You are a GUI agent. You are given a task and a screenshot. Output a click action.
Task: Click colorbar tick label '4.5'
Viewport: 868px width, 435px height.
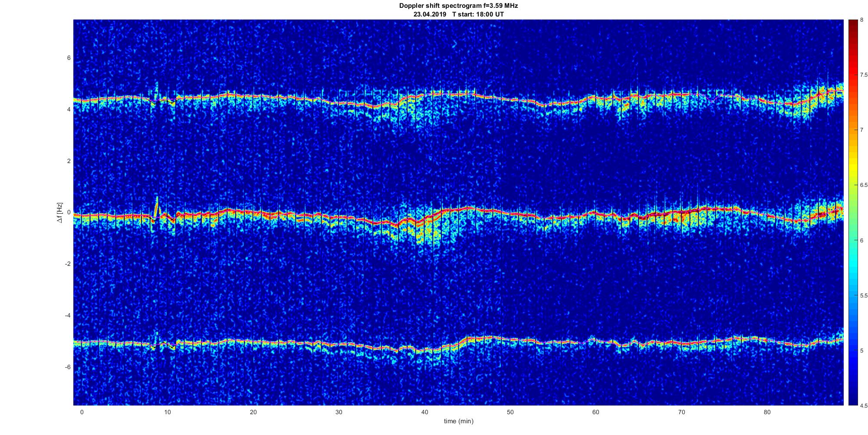pos(864,406)
